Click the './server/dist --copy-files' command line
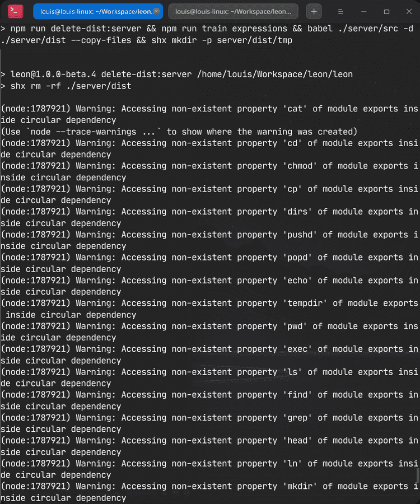This screenshot has width=420, height=504. tap(147, 40)
